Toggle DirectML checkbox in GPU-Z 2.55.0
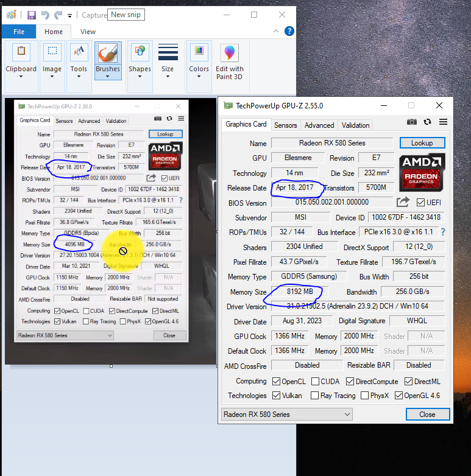The image size is (471, 476). [408, 381]
